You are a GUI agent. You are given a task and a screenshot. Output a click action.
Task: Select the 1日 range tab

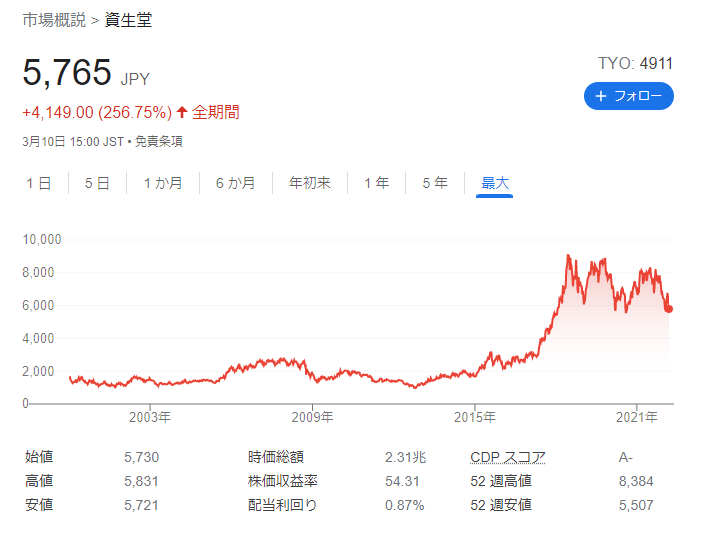coord(39,183)
